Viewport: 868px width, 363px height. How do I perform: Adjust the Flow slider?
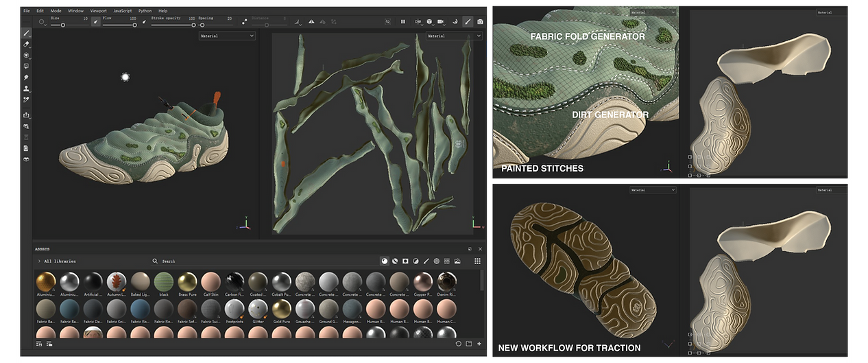[x=119, y=25]
